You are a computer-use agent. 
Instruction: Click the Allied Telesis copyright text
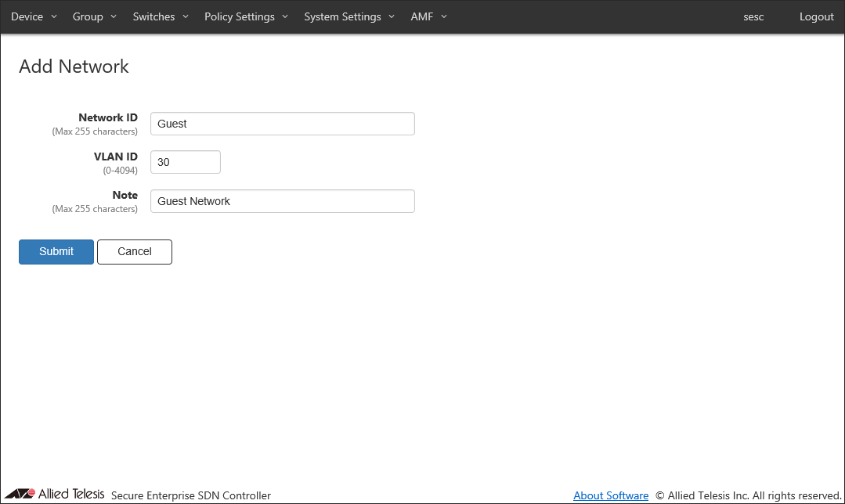tap(748, 495)
